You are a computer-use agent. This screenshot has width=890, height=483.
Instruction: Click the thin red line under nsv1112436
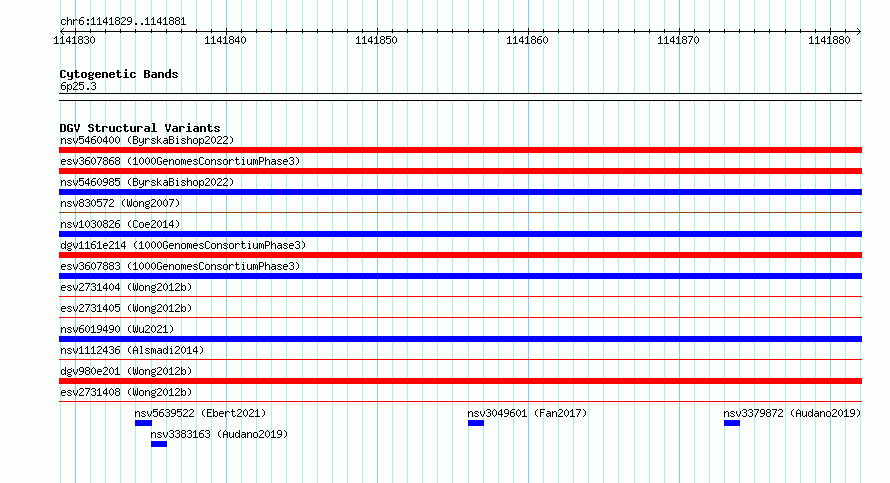[460, 359]
